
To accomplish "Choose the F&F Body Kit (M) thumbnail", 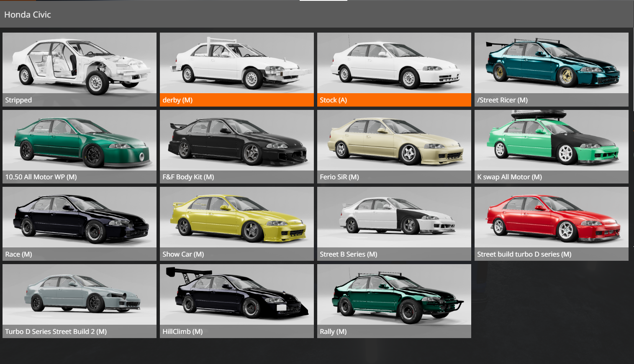I will click(237, 147).
